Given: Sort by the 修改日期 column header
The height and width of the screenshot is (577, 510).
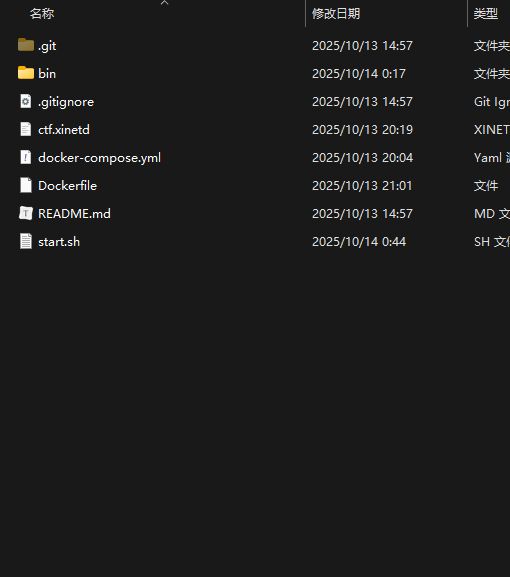Looking at the screenshot, I should coord(336,14).
